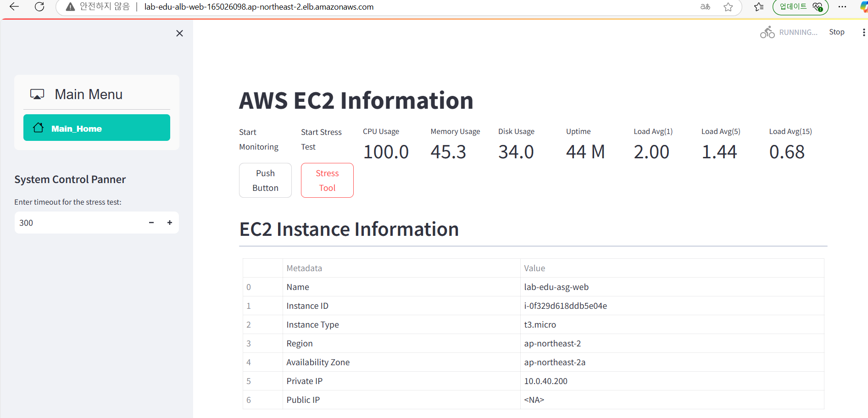Open the translate page icon
868x418 pixels.
click(x=705, y=6)
